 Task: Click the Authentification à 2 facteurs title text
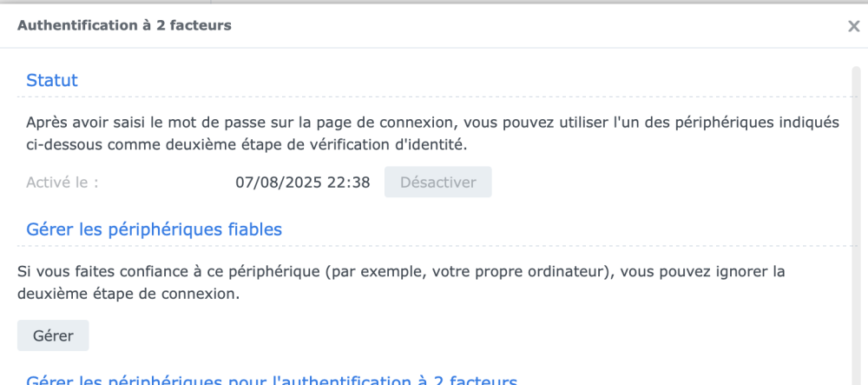[x=124, y=25]
